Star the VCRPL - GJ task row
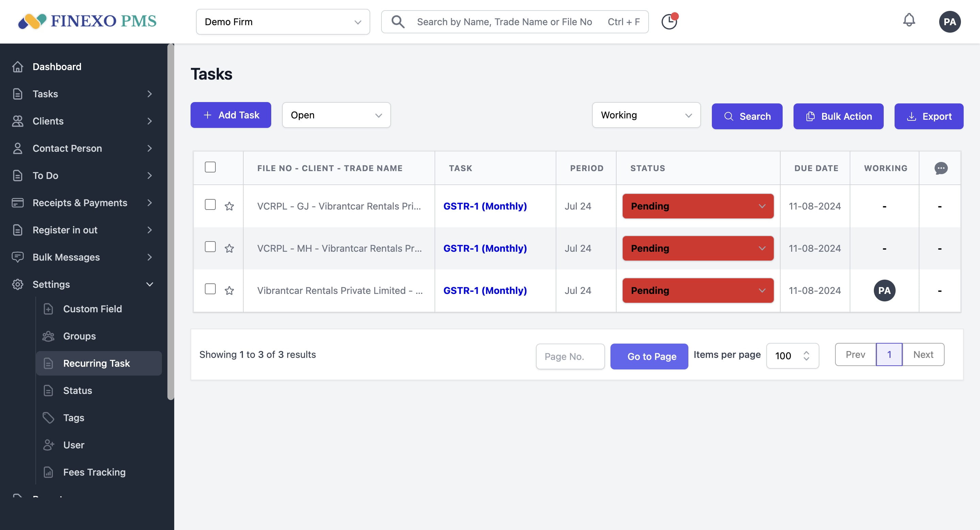The image size is (980, 530). click(x=229, y=206)
